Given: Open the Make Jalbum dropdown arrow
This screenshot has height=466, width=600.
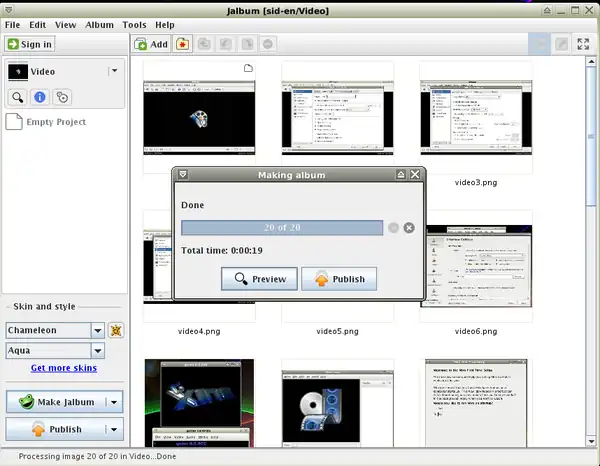Looking at the screenshot, I should [115, 402].
